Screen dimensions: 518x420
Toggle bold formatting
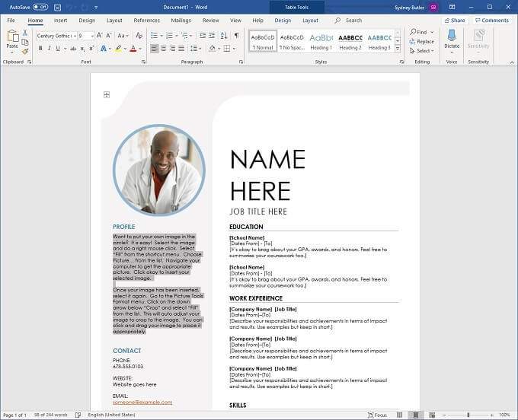click(x=40, y=49)
